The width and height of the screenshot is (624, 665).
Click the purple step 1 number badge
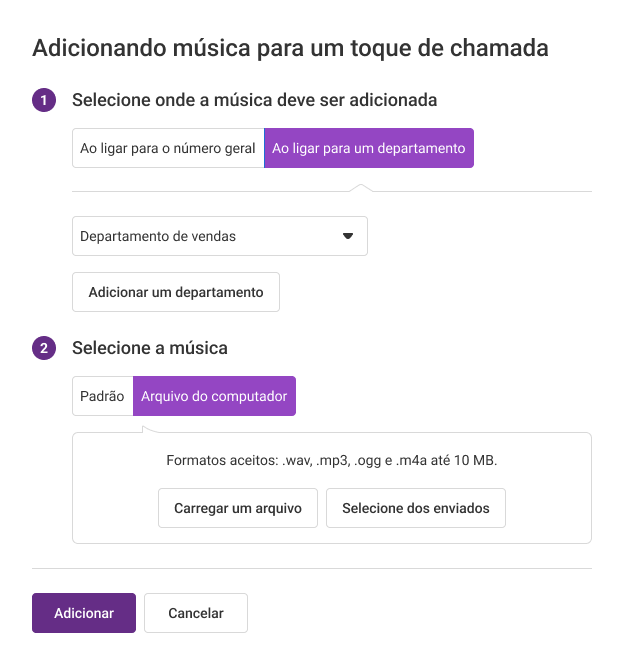[44, 100]
